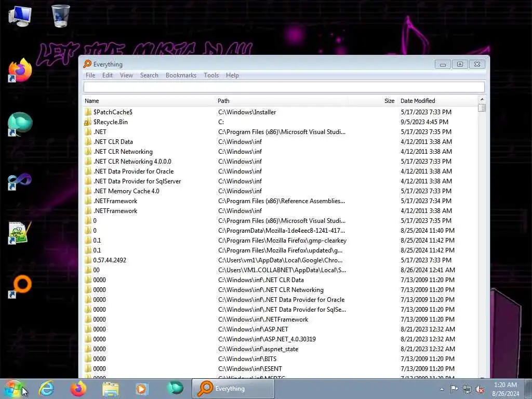
Task: Open Firefox from the taskbar
Action: 78,389
